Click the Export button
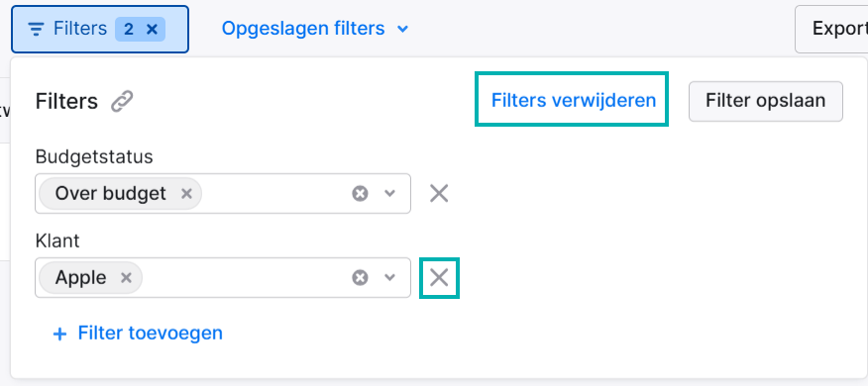Screen dimensions: 868x386 point(831,30)
